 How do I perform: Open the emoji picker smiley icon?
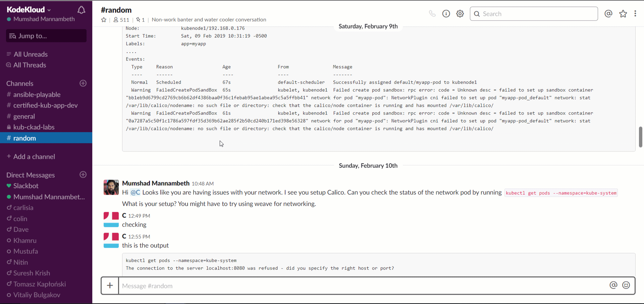tap(626, 285)
